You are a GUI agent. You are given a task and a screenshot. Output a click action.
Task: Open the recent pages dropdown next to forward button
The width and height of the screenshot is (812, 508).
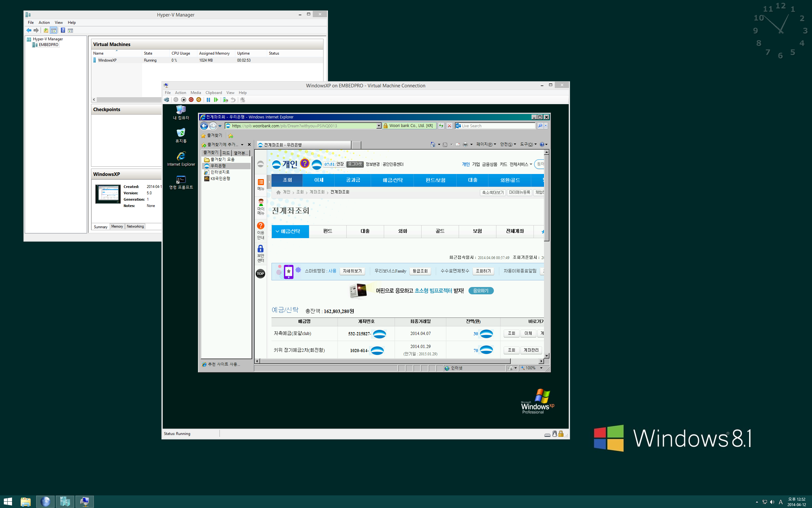pos(220,126)
